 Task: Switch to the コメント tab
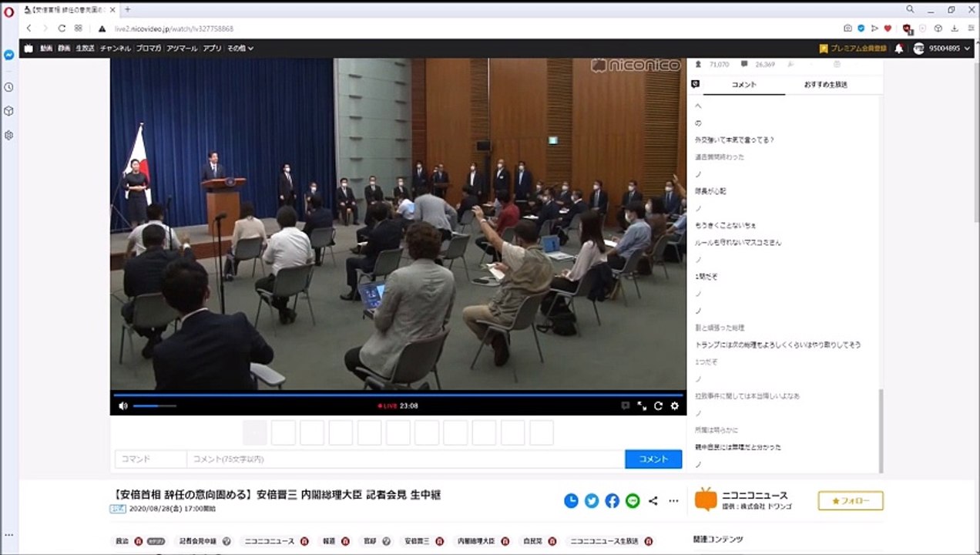744,84
